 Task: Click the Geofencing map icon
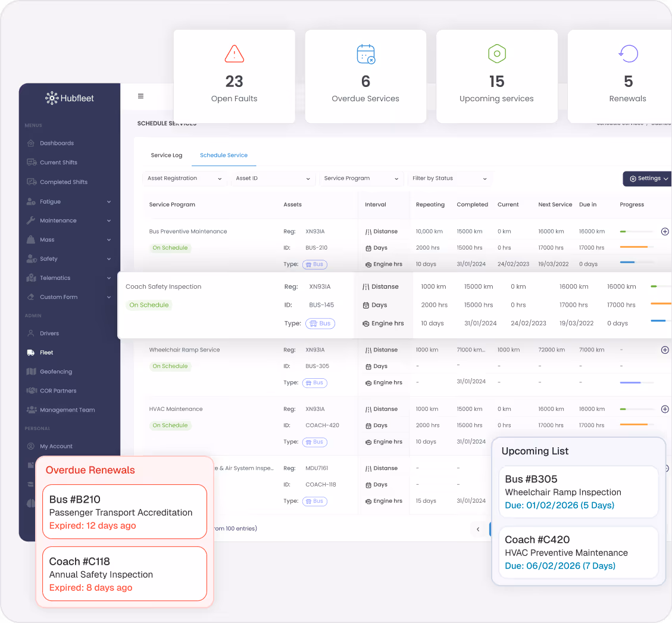pos(31,371)
